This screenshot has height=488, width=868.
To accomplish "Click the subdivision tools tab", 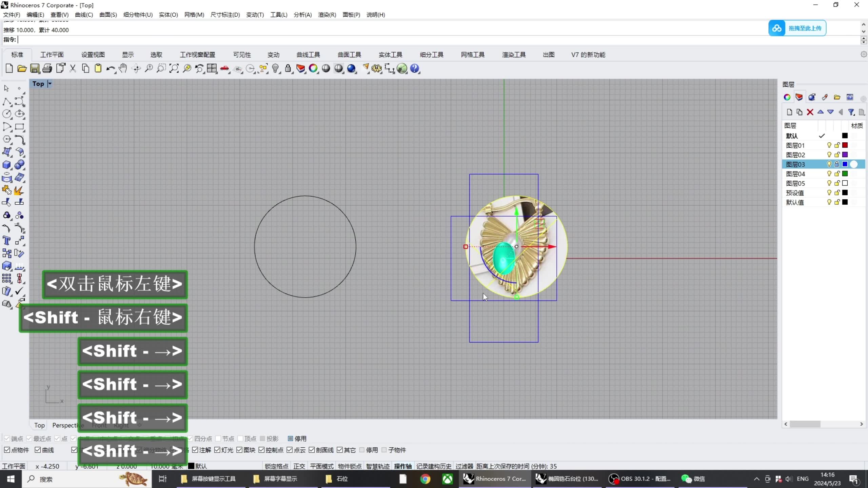I will [432, 55].
